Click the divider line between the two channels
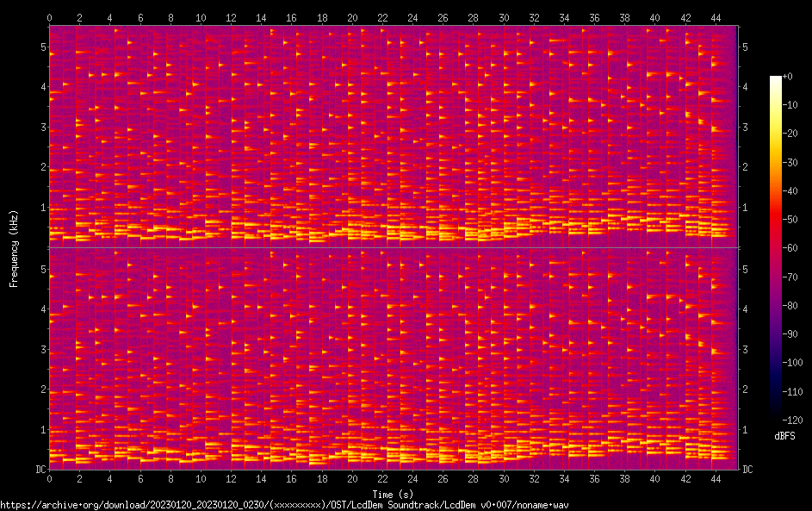 (393, 247)
